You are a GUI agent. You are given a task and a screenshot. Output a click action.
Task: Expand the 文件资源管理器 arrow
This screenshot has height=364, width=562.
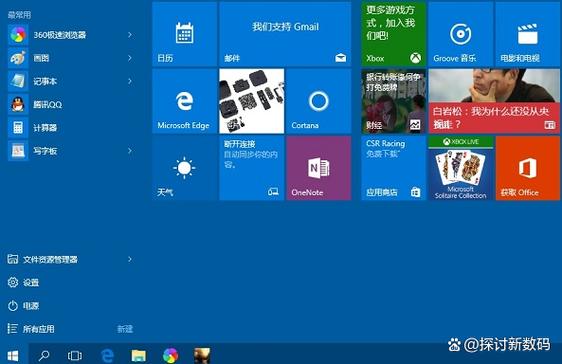point(130,259)
